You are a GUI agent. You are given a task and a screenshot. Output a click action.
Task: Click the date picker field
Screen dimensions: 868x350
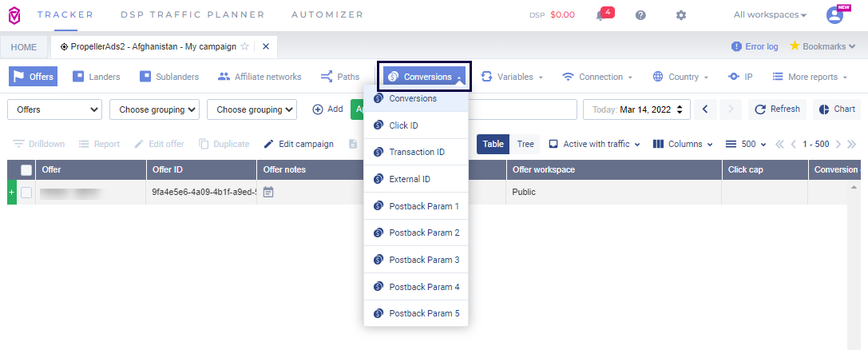[636, 109]
